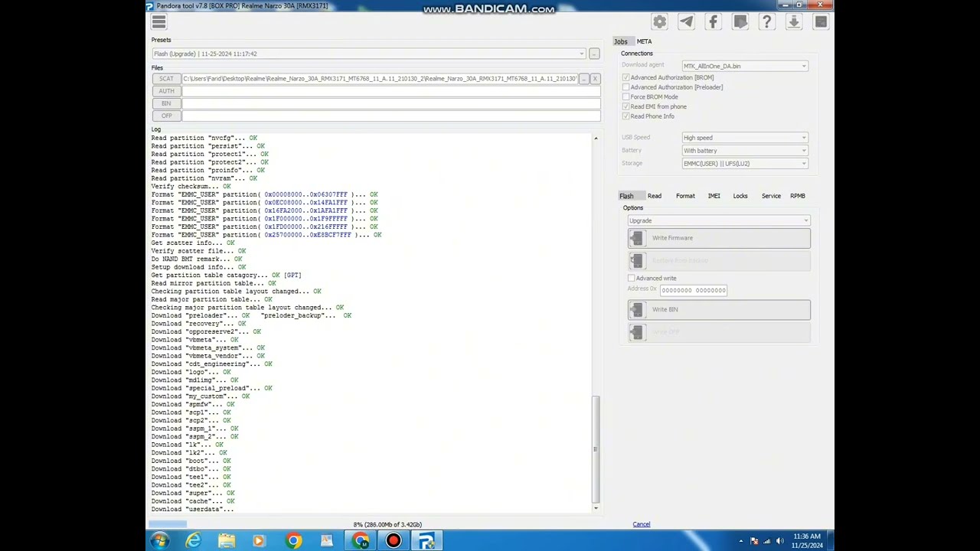This screenshot has width=980, height=551.
Task: Open the Presets dropdown
Action: click(368, 54)
